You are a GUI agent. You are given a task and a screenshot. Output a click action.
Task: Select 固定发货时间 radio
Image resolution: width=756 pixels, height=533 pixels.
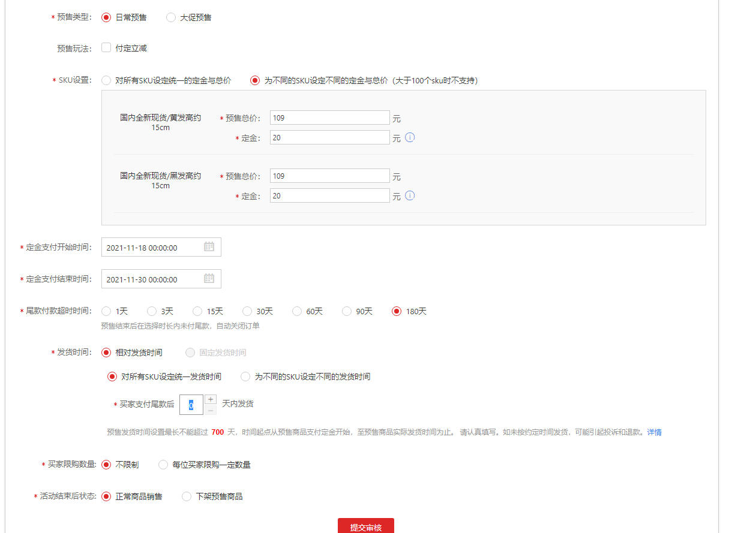point(190,352)
